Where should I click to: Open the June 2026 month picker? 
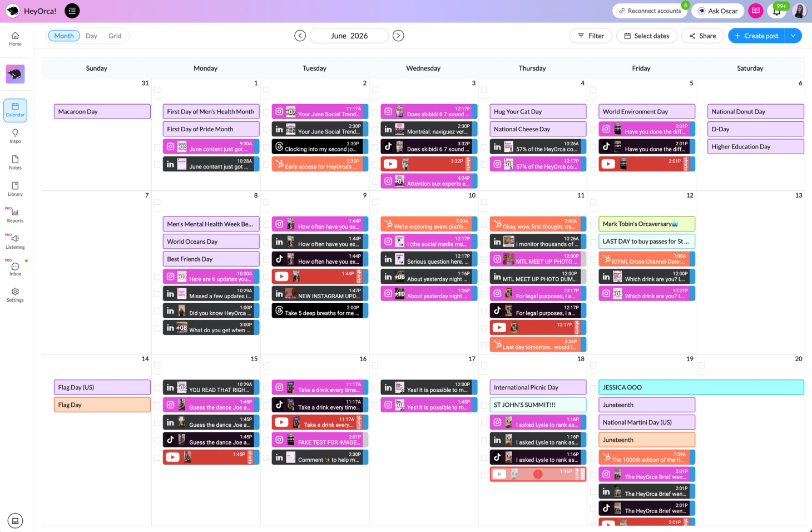click(349, 36)
